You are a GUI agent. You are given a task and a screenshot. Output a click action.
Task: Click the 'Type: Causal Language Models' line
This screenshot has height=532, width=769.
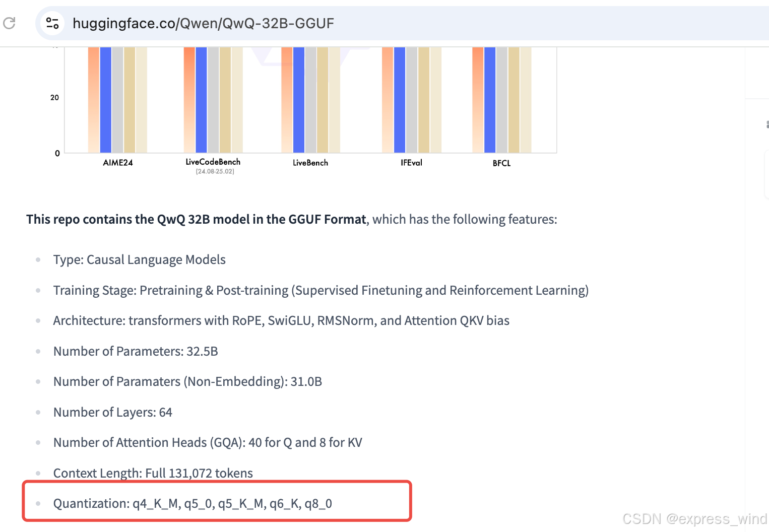pyautogui.click(x=140, y=259)
